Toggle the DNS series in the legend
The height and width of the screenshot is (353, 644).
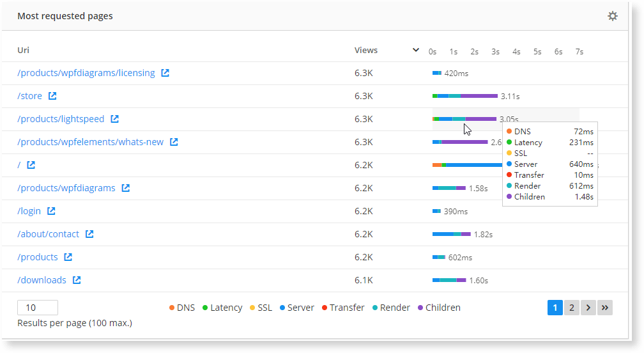click(182, 308)
